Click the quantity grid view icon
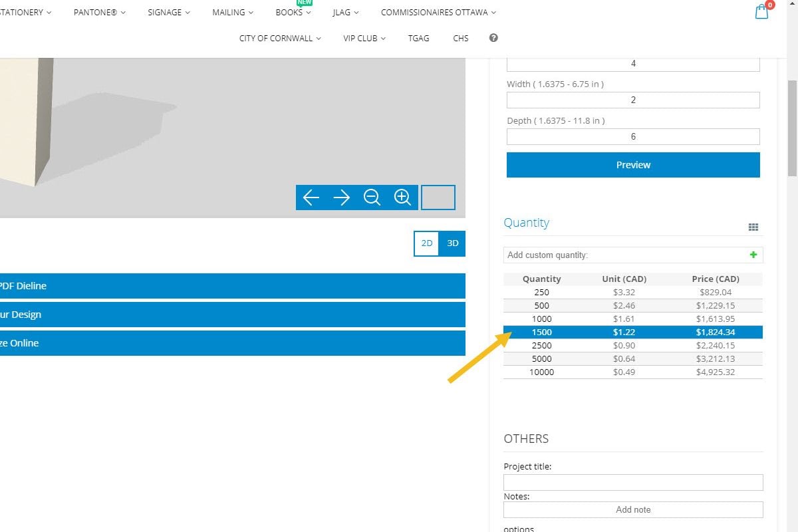The height and width of the screenshot is (532, 798). [753, 227]
